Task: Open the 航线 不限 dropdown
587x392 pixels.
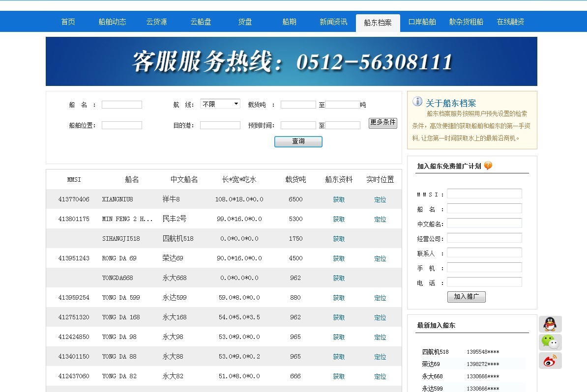Action: pyautogui.click(x=220, y=104)
